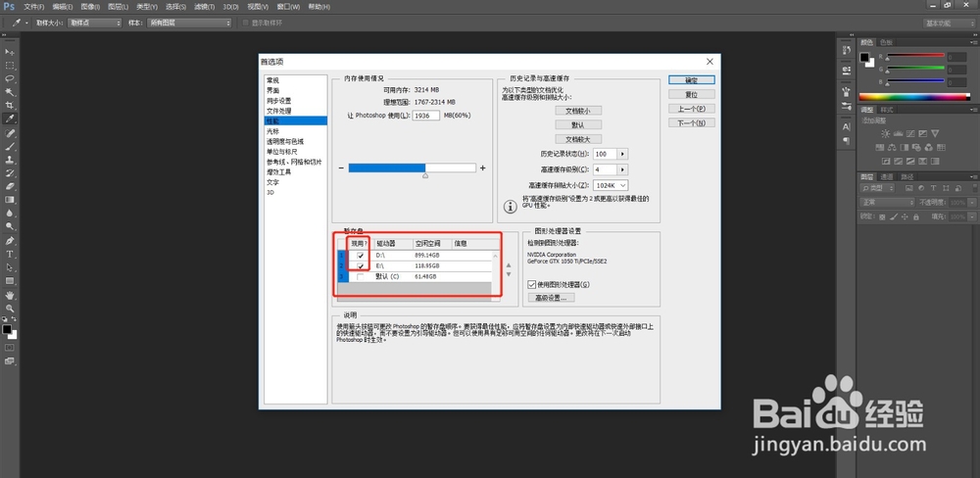Image resolution: width=980 pixels, height=478 pixels.
Task: Select the Eyedropper tool in toolbox
Action: coord(10,119)
